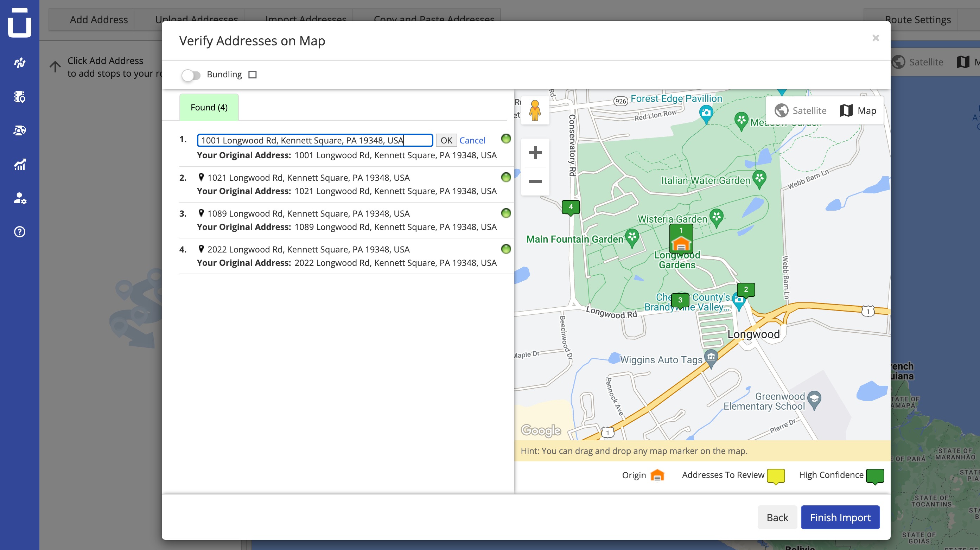Open Route Settings in the background

tap(918, 19)
